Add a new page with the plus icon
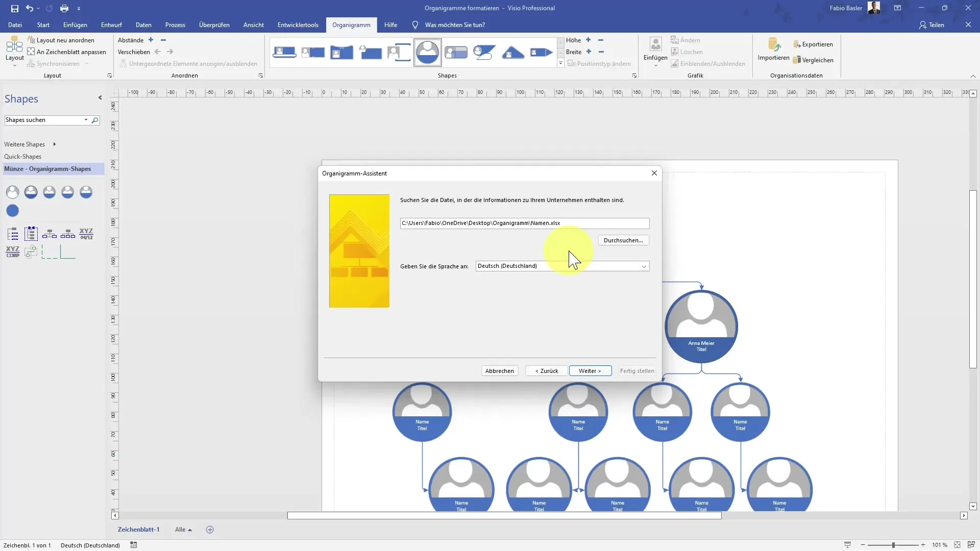The image size is (980, 551). tap(210, 530)
